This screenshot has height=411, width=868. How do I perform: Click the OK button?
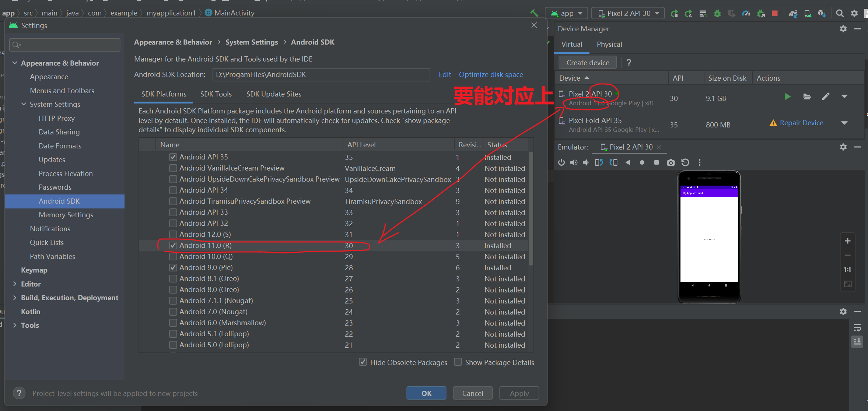426,393
